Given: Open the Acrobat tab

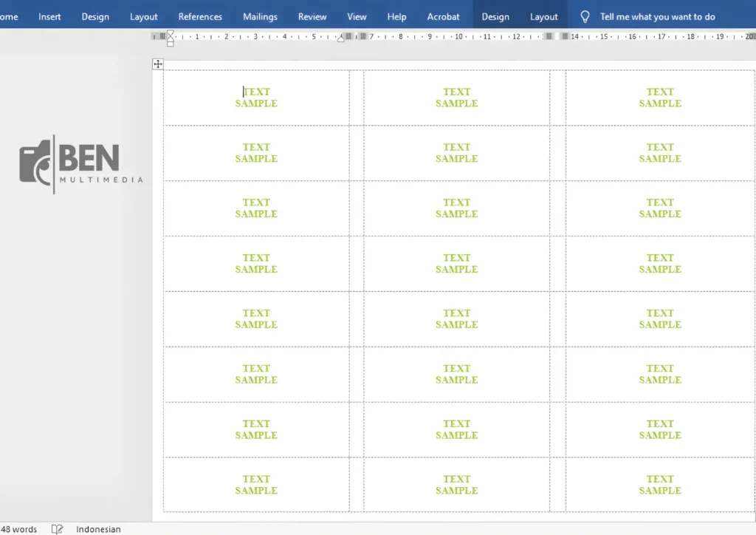Looking at the screenshot, I should point(443,16).
